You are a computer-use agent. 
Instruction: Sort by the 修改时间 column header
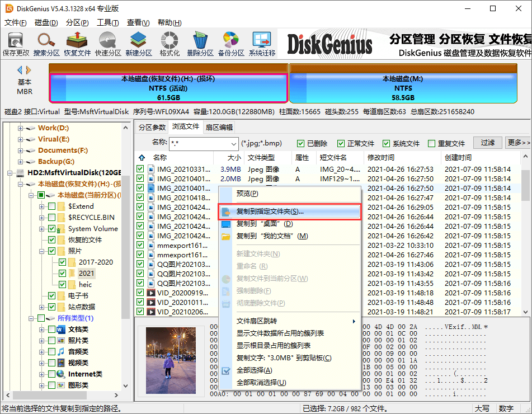pyautogui.click(x=402, y=157)
